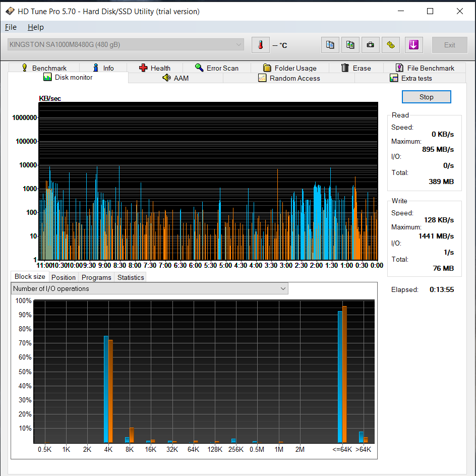Show the Statistics sub-tab
The height and width of the screenshot is (476, 476).
tap(131, 277)
